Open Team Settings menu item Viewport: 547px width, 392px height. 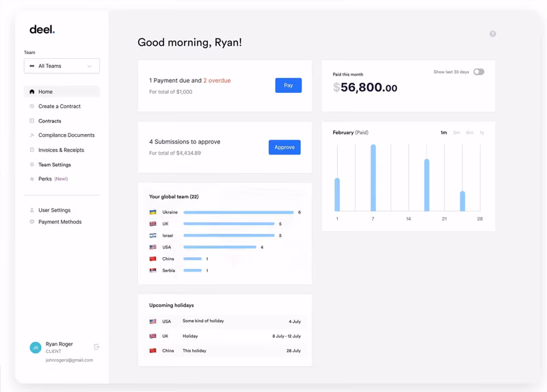[55, 164]
